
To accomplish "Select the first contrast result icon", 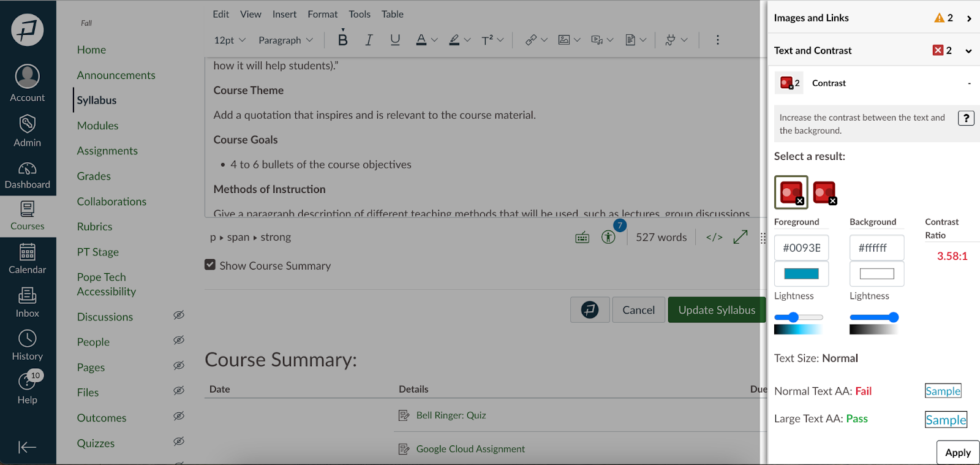I will [x=791, y=192].
